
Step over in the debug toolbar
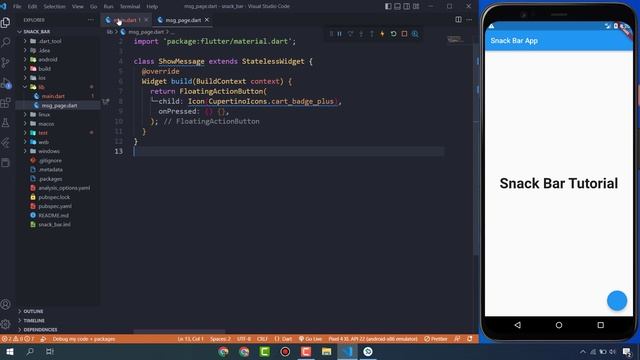pos(351,34)
